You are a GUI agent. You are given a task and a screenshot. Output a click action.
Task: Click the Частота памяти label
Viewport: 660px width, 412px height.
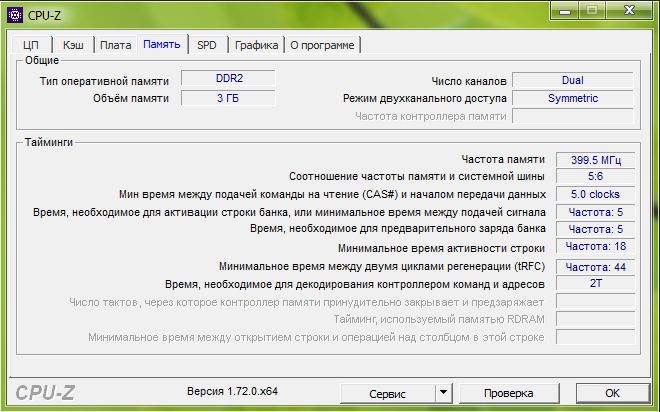pos(503,159)
